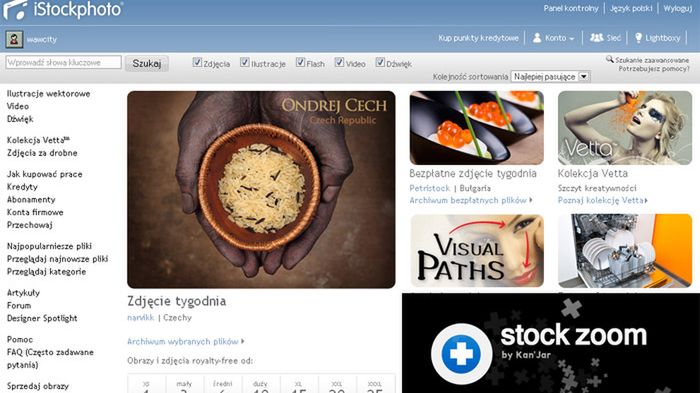Click the Konto person icon
Screen dimensions: 700x393
coord(537,38)
